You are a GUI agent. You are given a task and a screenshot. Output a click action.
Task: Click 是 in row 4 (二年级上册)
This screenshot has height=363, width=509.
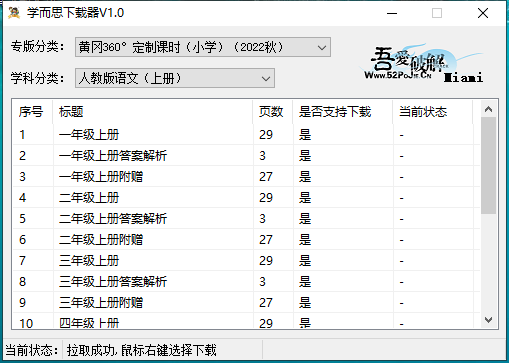coord(305,198)
